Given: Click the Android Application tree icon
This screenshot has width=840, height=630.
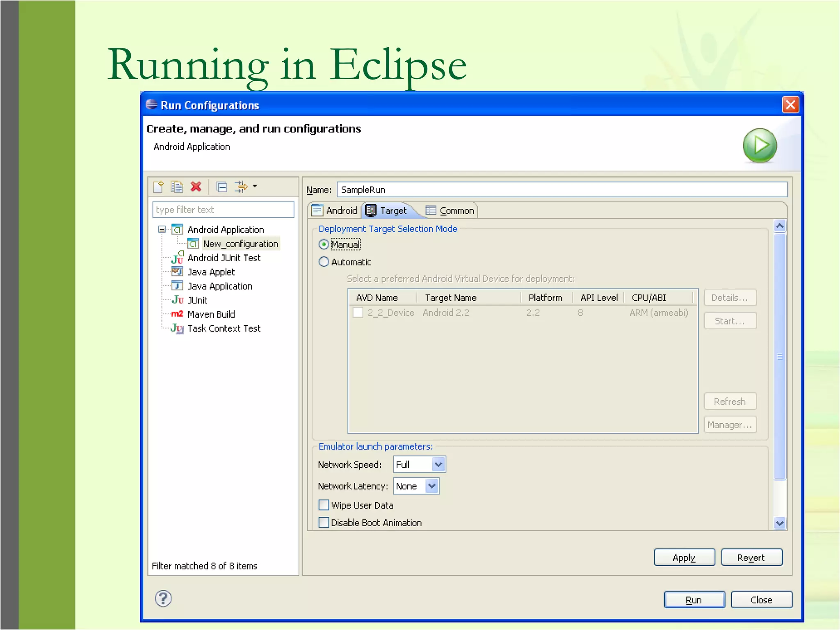Looking at the screenshot, I should [177, 229].
